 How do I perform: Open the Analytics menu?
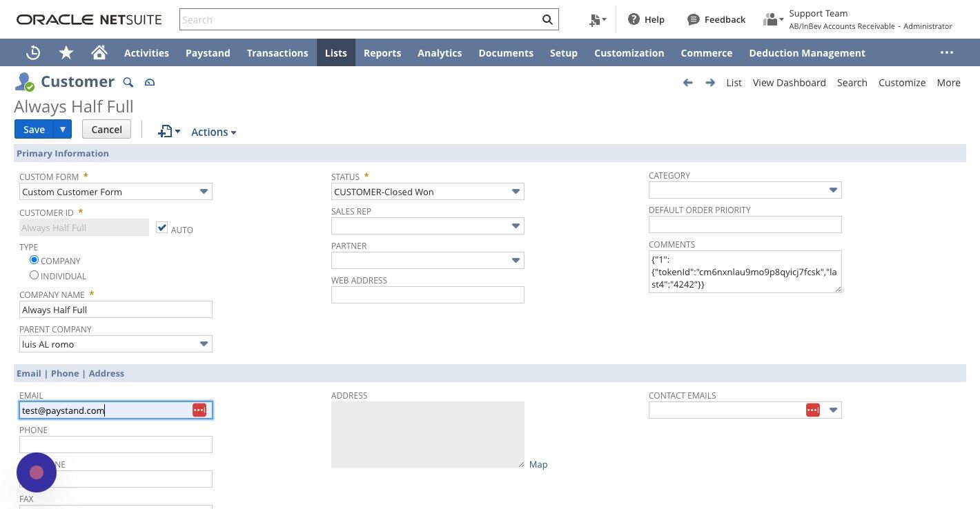coord(440,53)
